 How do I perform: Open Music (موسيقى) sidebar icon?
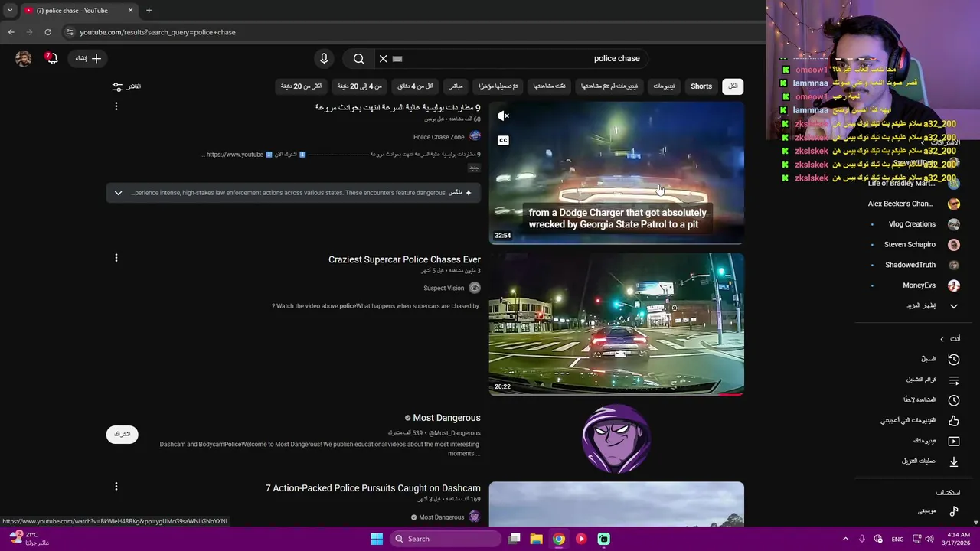954,510
